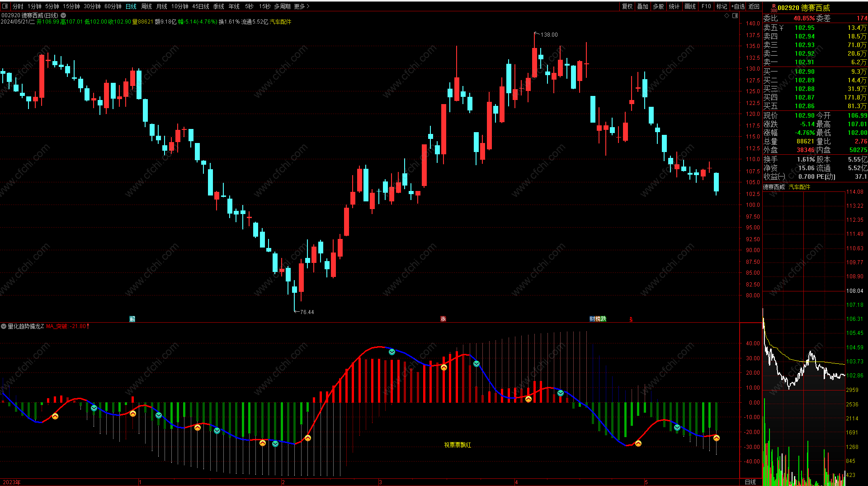Click the 复权 adjustment button
Image resolution: width=868 pixels, height=486 pixels.
pos(627,6)
